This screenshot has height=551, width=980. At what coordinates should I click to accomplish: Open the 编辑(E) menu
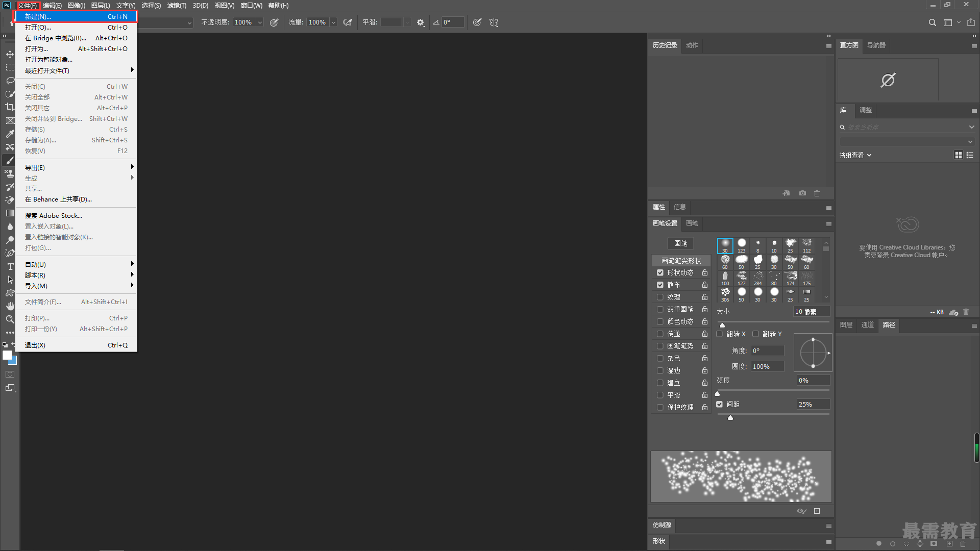point(52,6)
